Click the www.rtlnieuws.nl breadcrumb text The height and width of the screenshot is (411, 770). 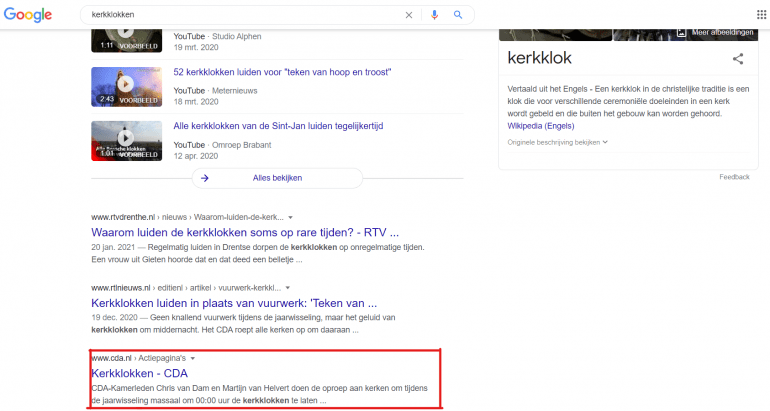pos(121,288)
